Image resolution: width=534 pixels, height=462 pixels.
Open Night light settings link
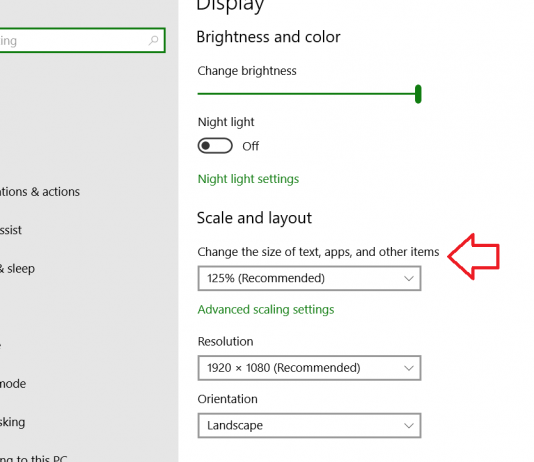[248, 179]
